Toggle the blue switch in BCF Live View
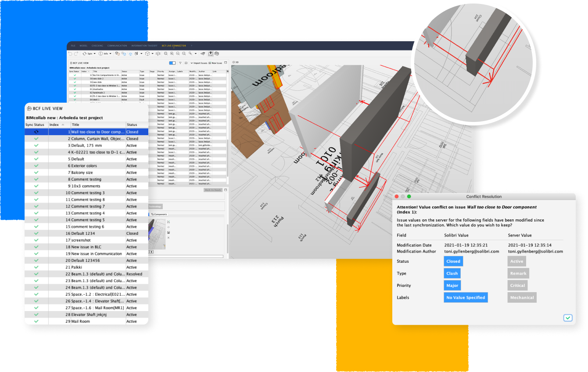 172,63
